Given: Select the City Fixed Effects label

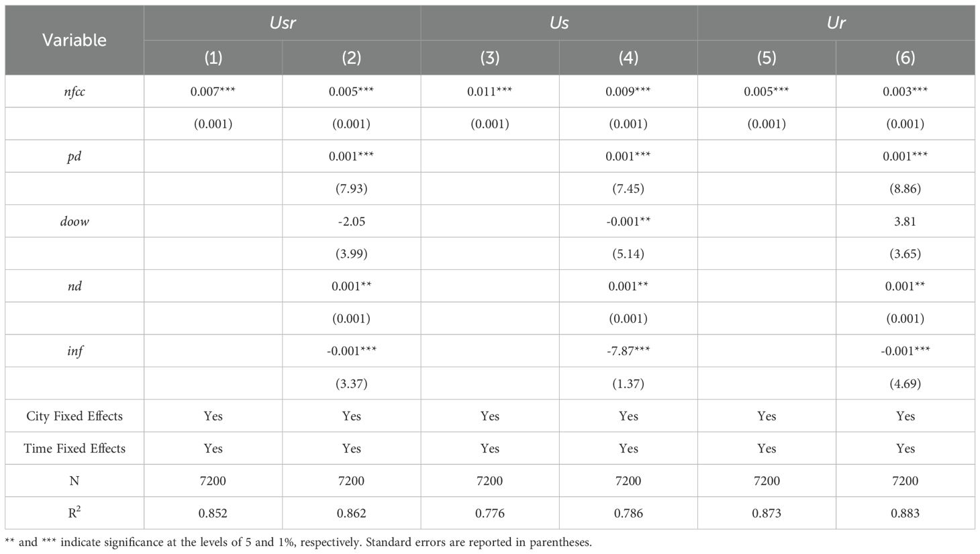Looking at the screenshot, I should (x=74, y=416).
